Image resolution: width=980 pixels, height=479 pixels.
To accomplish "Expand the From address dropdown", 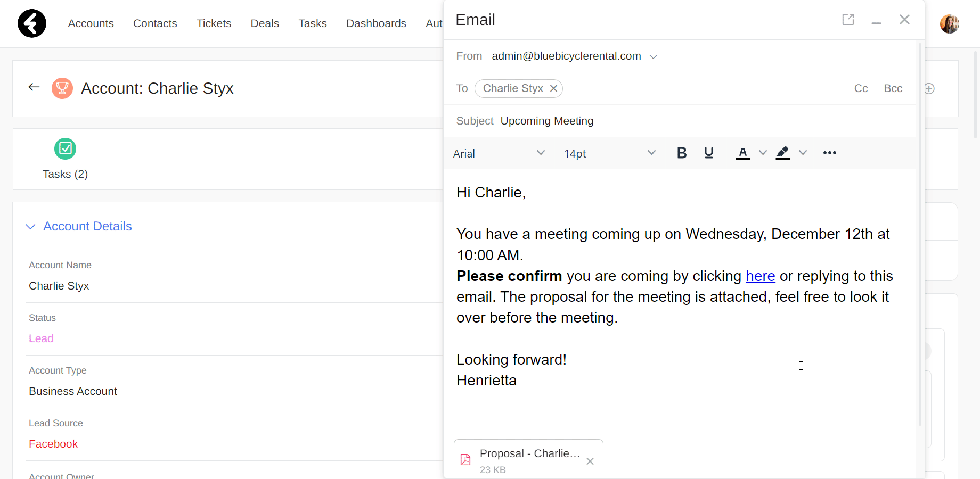I will point(654,57).
